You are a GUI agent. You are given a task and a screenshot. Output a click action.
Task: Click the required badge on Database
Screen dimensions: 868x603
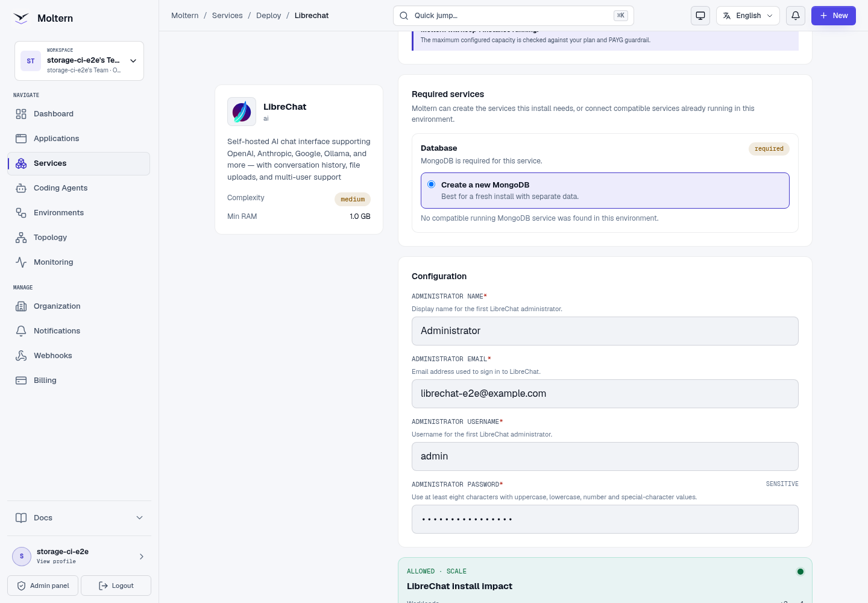click(769, 149)
